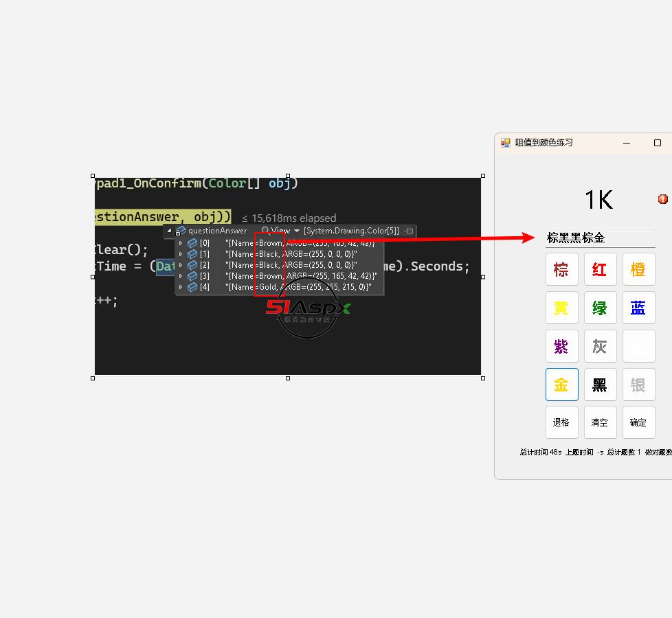672x618 pixels.
Task: Click the object icon for element [0]
Action: (x=192, y=243)
